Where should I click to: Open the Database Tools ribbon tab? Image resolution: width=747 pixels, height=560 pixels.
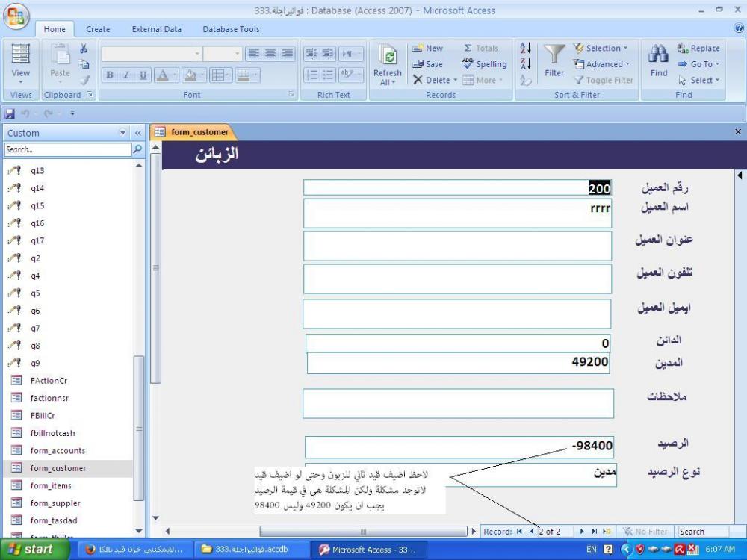click(231, 29)
